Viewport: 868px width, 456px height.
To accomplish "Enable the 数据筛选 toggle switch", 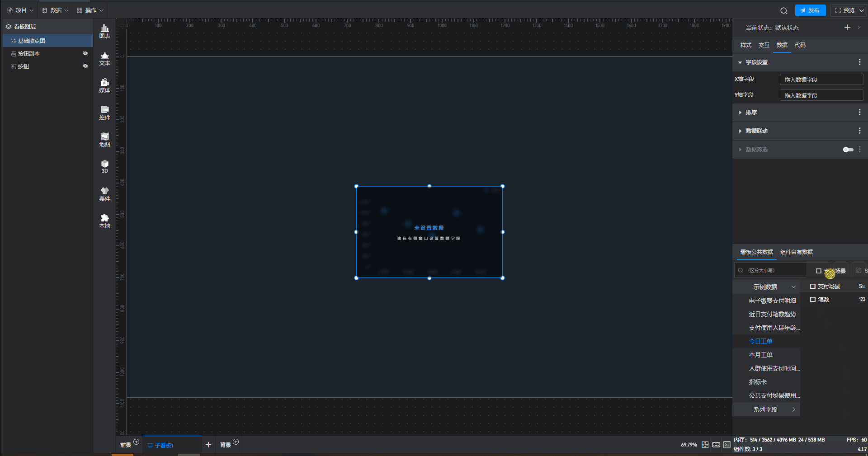I will 848,150.
